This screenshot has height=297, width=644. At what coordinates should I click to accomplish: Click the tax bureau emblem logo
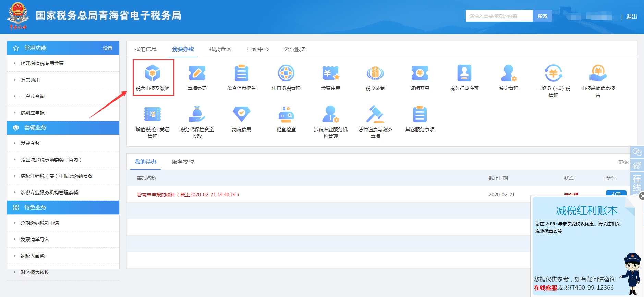tap(18, 16)
